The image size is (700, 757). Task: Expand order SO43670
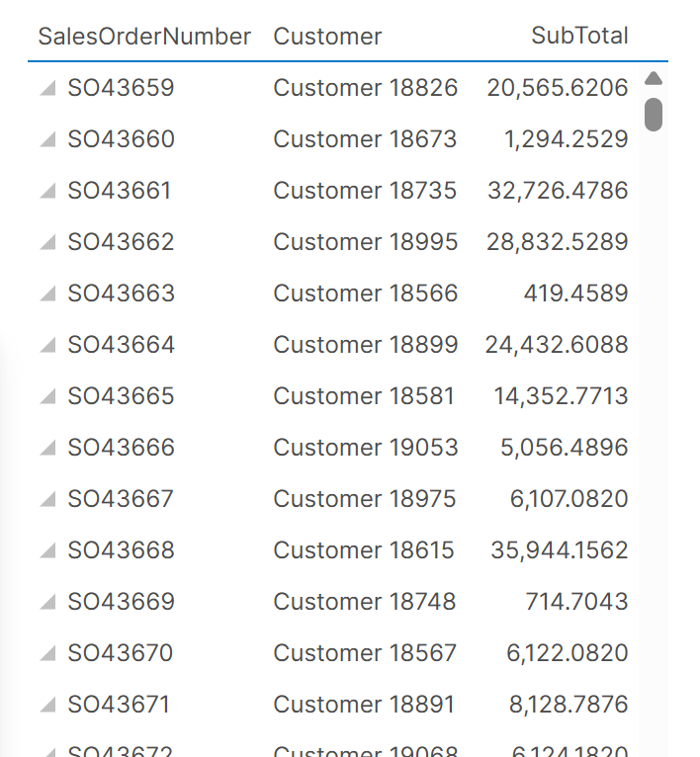click(47, 654)
